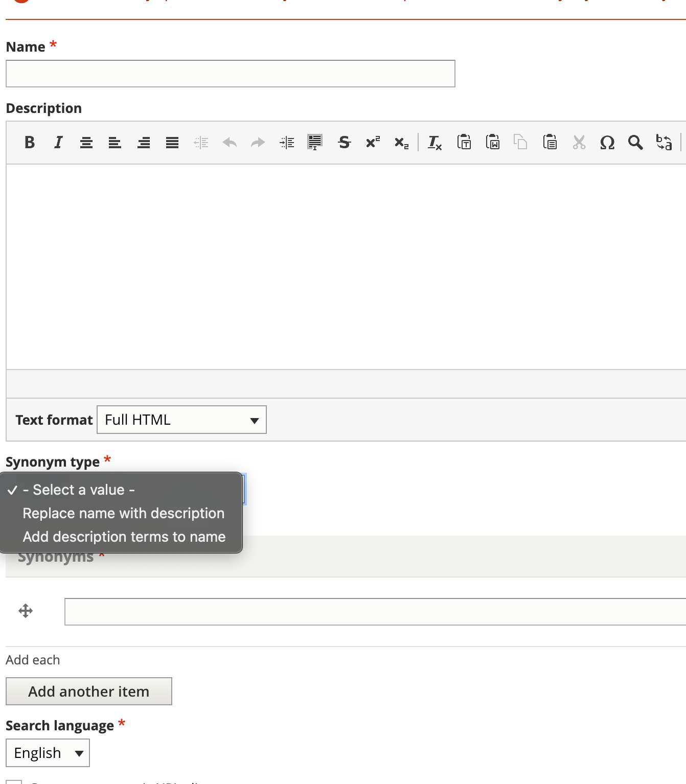Click the decrease indent icon
Viewport: 686px width, 784px height.
(201, 142)
